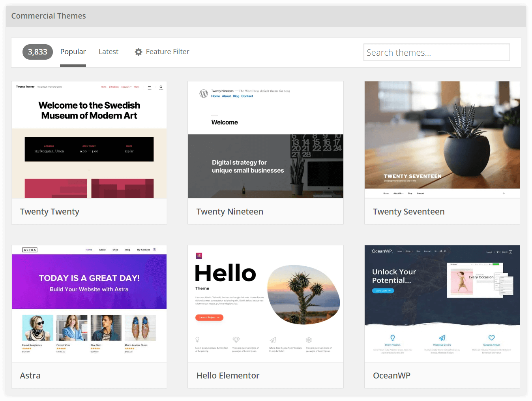Click paper plane icon in Hello Elementor preview

273,340
